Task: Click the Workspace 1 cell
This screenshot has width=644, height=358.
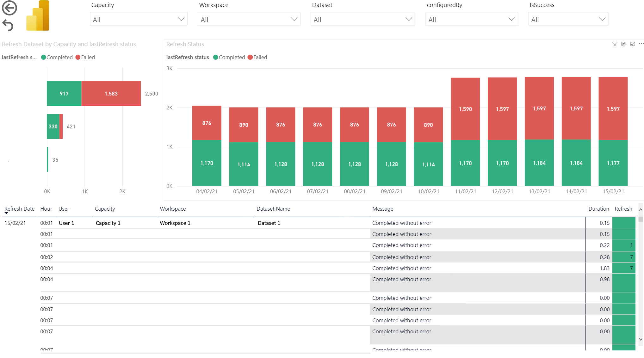Action: [x=175, y=223]
